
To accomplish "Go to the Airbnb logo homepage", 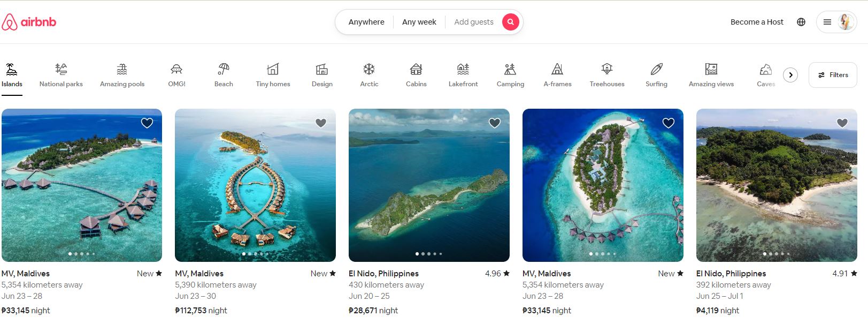I will click(29, 22).
